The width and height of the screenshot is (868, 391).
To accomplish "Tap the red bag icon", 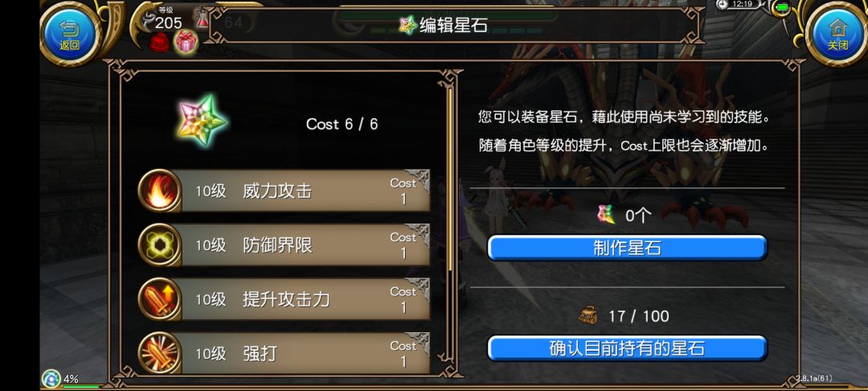I will point(160,43).
